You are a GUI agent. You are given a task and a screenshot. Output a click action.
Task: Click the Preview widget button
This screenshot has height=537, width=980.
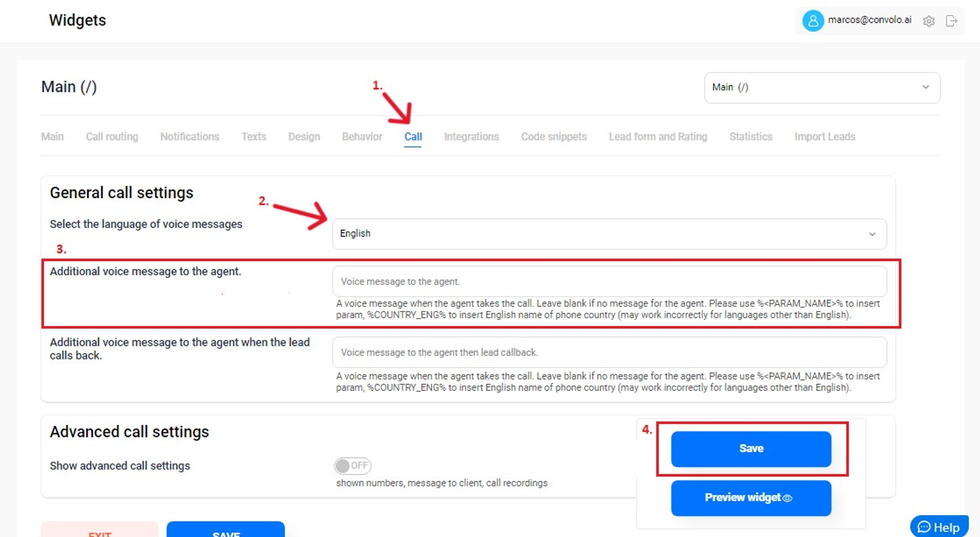coord(751,498)
